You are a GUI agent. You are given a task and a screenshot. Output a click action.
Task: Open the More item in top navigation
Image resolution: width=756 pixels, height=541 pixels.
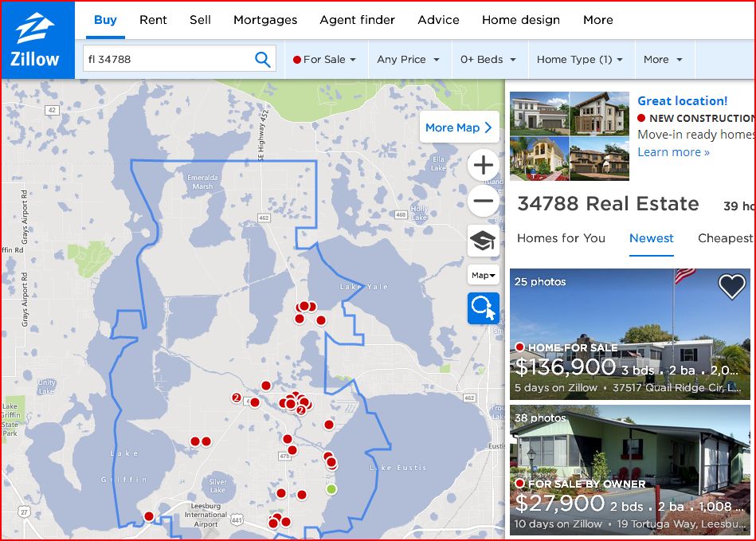point(597,20)
